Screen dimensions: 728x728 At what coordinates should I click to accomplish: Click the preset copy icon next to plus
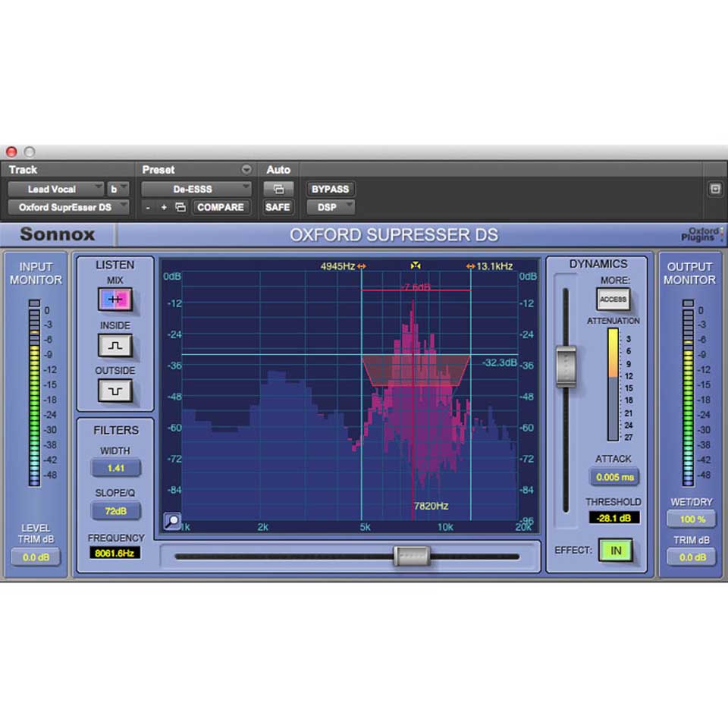(x=180, y=207)
